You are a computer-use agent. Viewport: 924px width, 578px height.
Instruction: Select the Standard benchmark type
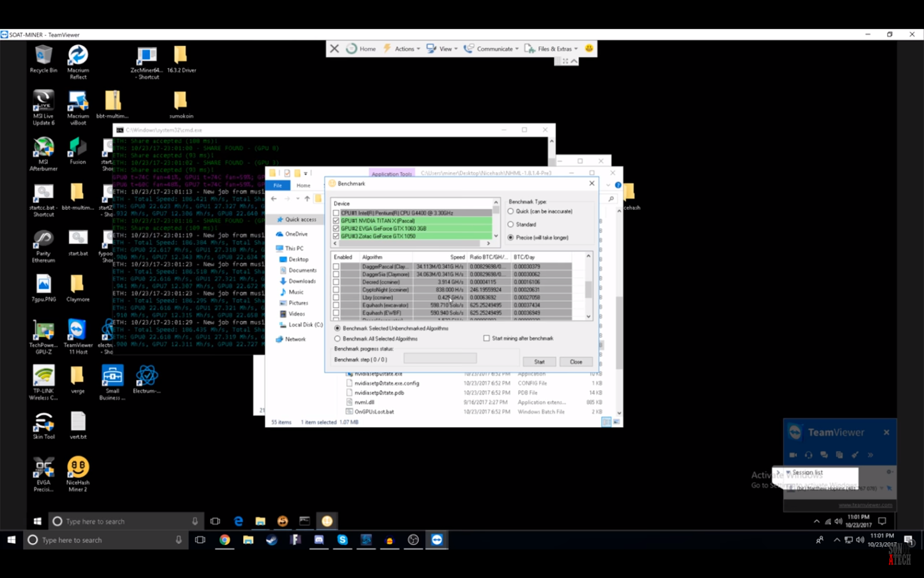point(511,224)
